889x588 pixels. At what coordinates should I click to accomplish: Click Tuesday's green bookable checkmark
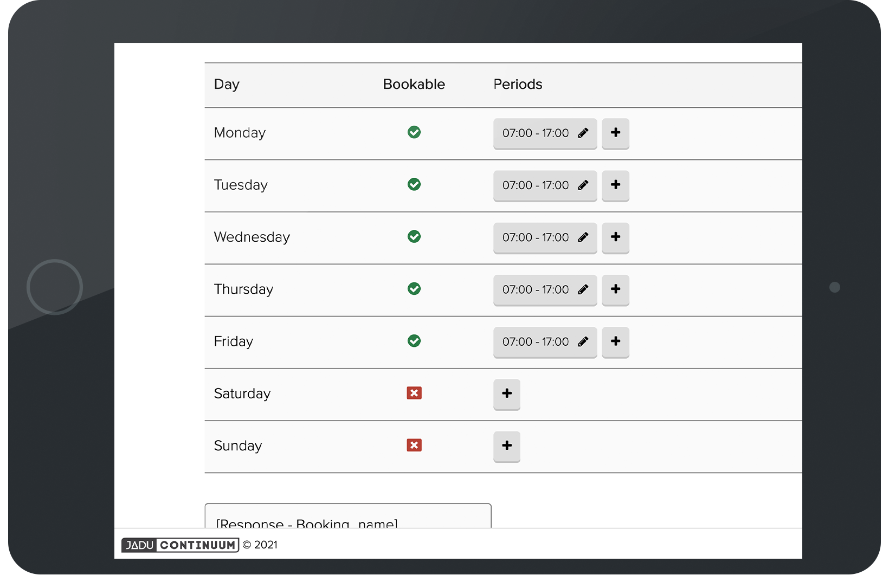coord(414,184)
